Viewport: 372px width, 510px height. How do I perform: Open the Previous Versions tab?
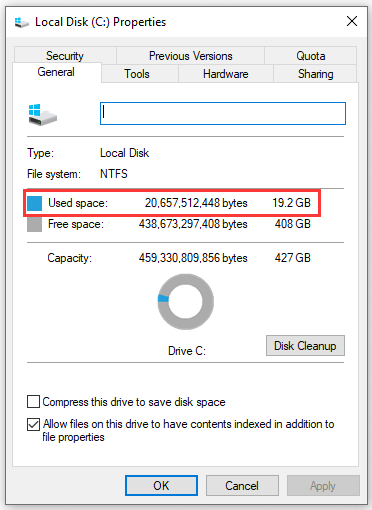pyautogui.click(x=191, y=56)
